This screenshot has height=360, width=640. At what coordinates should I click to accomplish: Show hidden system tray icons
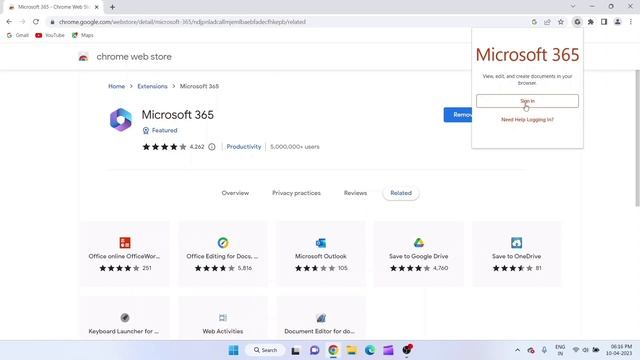click(517, 350)
